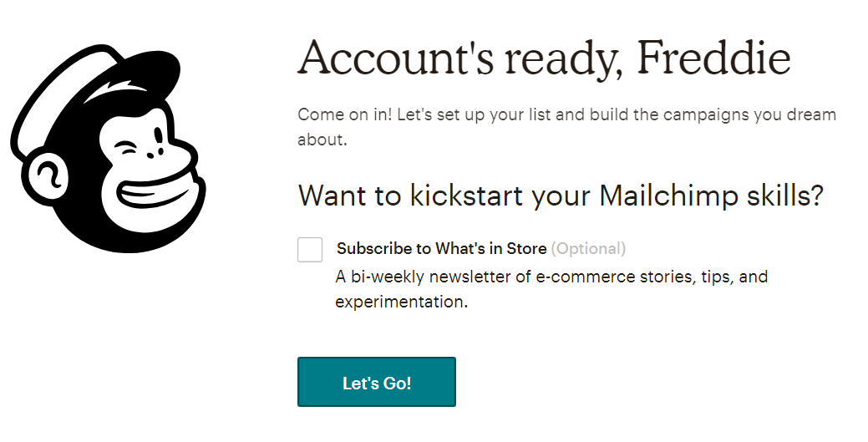Click the '(Optional)' text beside the checkbox
This screenshot has width=868, height=442.
tap(588, 248)
